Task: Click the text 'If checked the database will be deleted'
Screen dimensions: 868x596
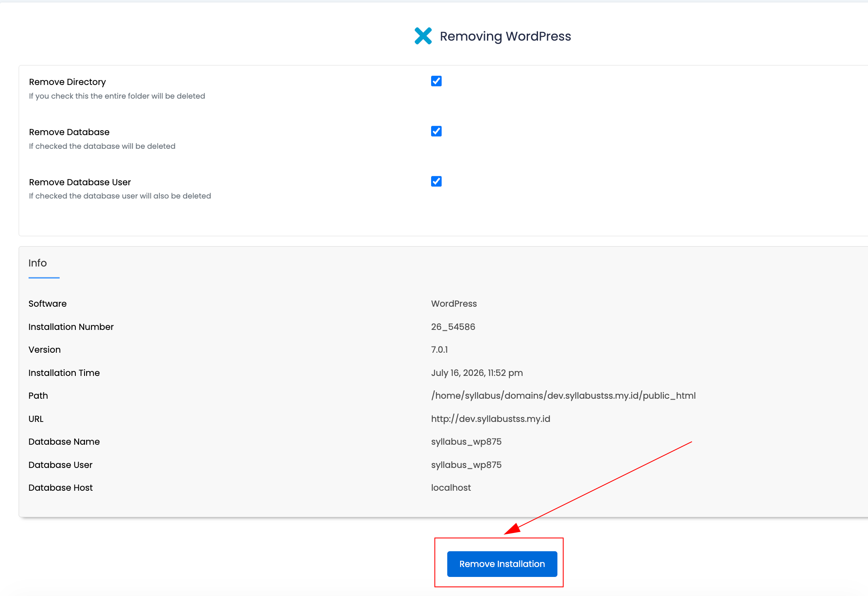Action: point(102,146)
